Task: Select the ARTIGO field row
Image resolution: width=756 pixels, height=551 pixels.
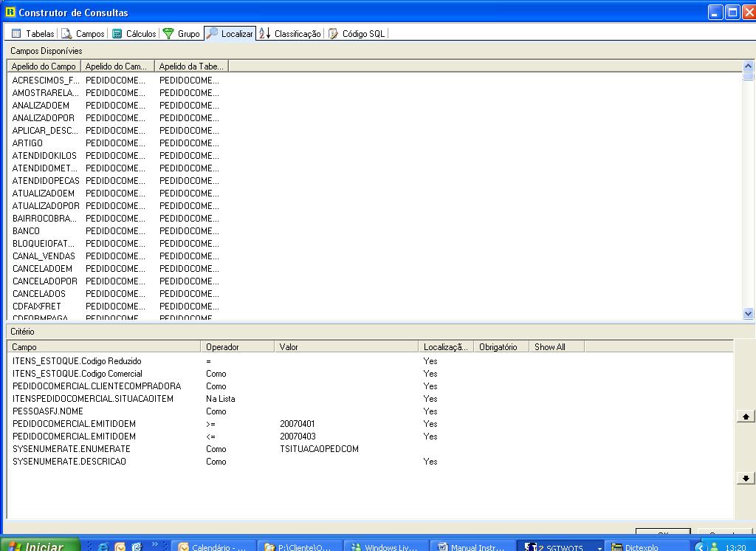Action: pos(28,143)
